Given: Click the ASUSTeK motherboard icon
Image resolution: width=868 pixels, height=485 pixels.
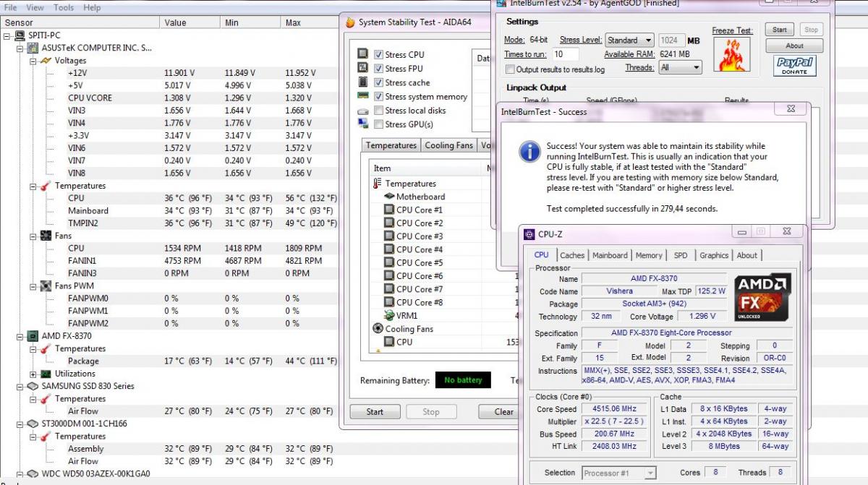Looking at the screenshot, I should [x=33, y=48].
